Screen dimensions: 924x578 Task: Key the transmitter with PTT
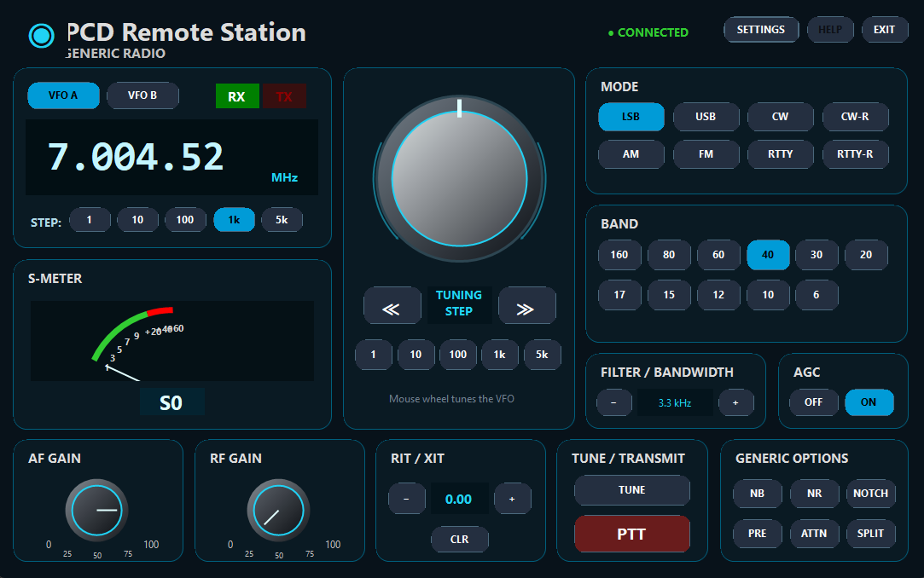(x=631, y=534)
